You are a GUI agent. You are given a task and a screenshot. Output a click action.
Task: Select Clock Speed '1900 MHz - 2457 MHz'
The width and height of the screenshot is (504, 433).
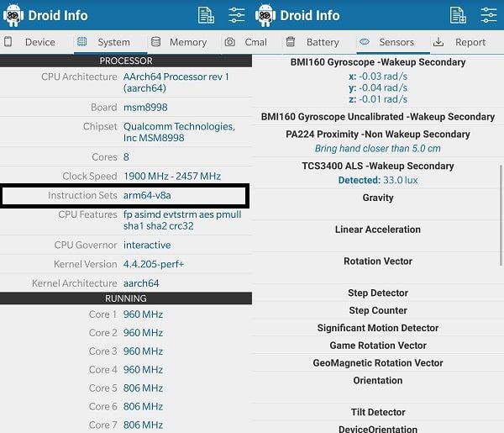172,176
